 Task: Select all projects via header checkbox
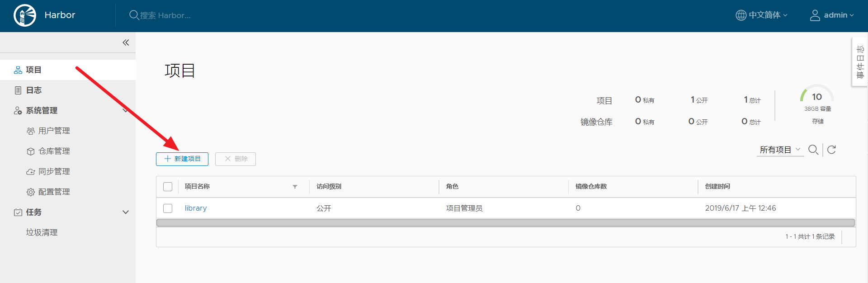pos(168,187)
